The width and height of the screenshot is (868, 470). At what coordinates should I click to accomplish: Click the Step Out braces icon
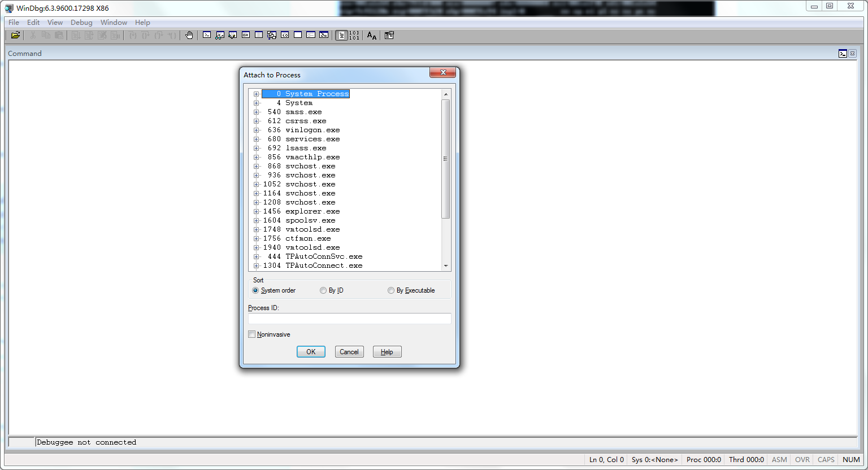[x=158, y=35]
